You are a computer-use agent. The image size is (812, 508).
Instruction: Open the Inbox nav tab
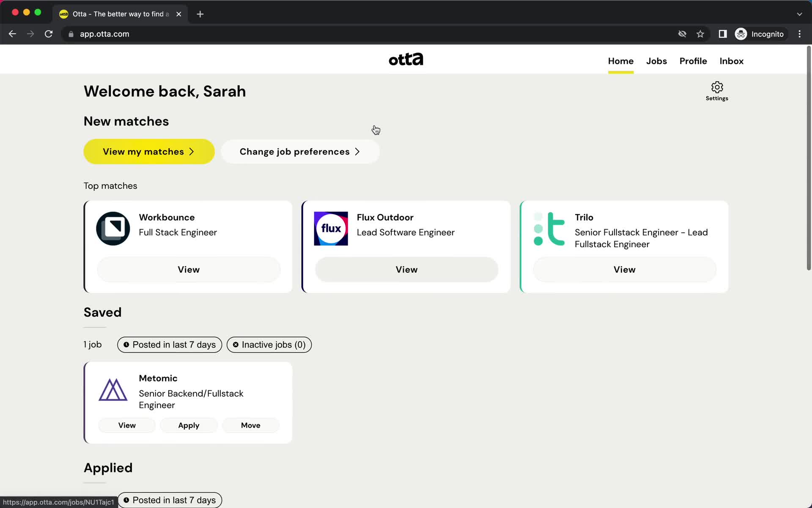[731, 61]
